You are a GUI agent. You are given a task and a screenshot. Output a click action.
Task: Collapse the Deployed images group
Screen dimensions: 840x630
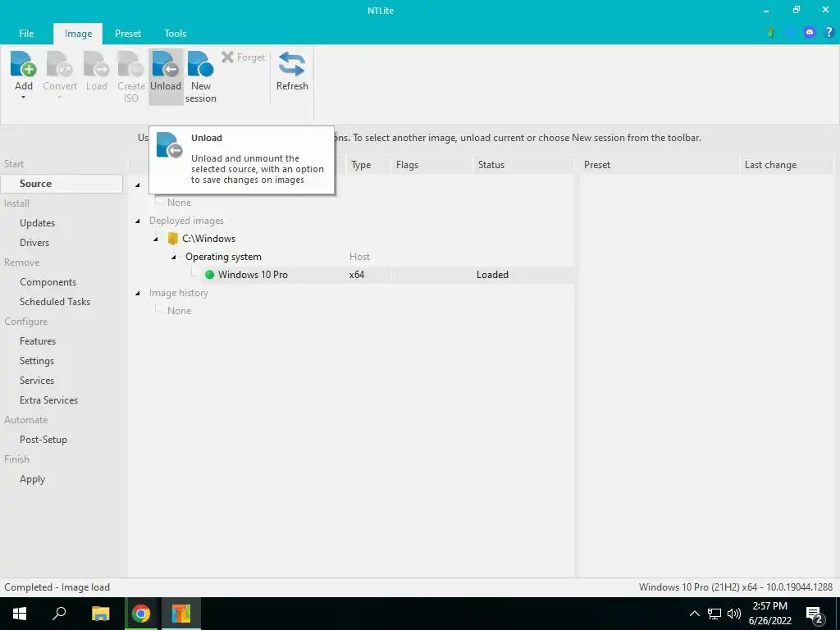pyautogui.click(x=138, y=221)
